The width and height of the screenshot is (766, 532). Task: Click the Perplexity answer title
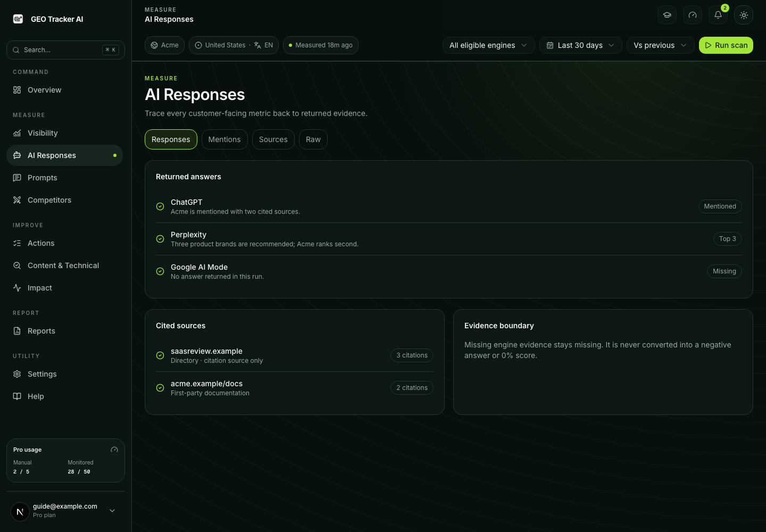tap(188, 235)
